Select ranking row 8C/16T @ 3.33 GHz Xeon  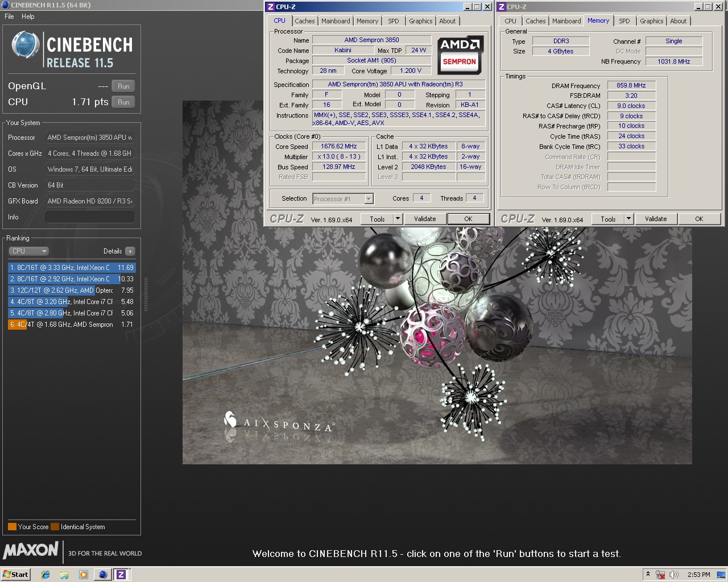tap(72, 268)
